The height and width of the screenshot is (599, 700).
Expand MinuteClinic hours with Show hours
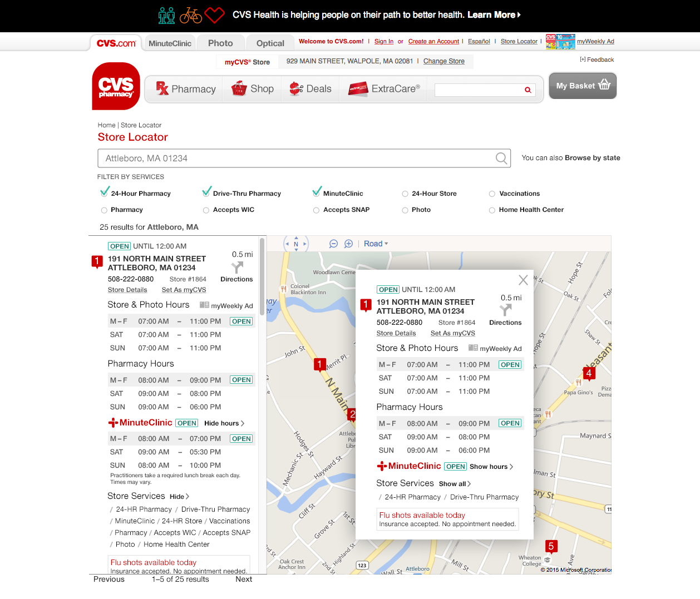point(491,467)
